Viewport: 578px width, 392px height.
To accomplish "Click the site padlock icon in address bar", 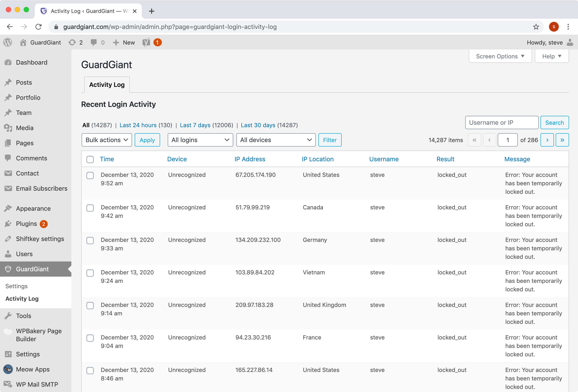I will point(56,27).
